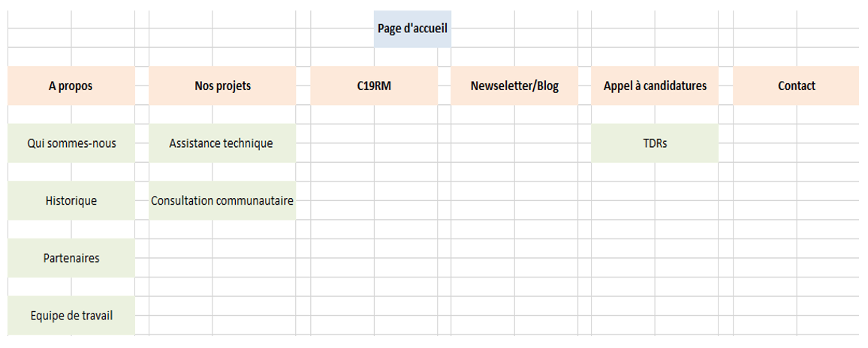Click gap cell between Historique and Consultation communautaire
This screenshot has width=868, height=348.
point(142,200)
